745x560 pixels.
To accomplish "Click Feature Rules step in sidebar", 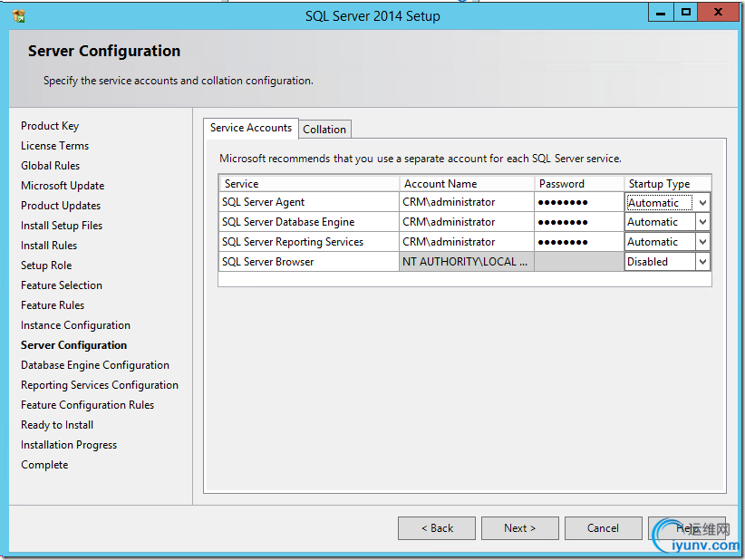I will click(53, 305).
